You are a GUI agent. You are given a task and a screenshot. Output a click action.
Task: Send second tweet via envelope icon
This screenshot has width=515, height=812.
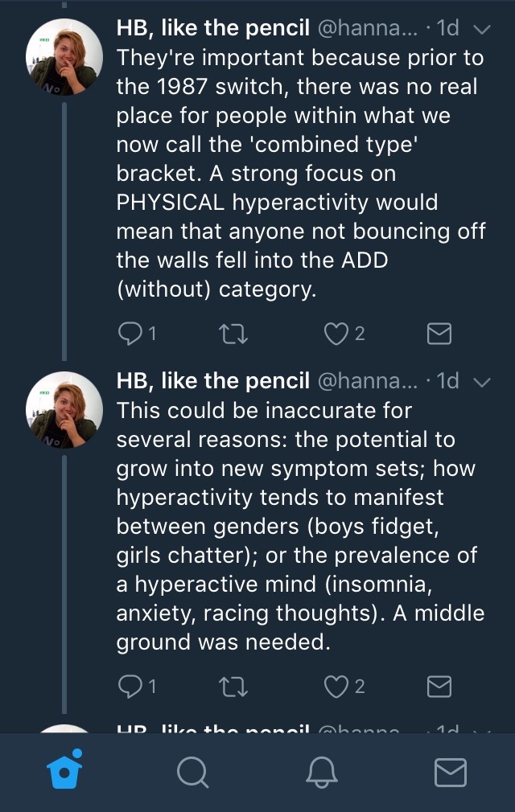point(439,686)
